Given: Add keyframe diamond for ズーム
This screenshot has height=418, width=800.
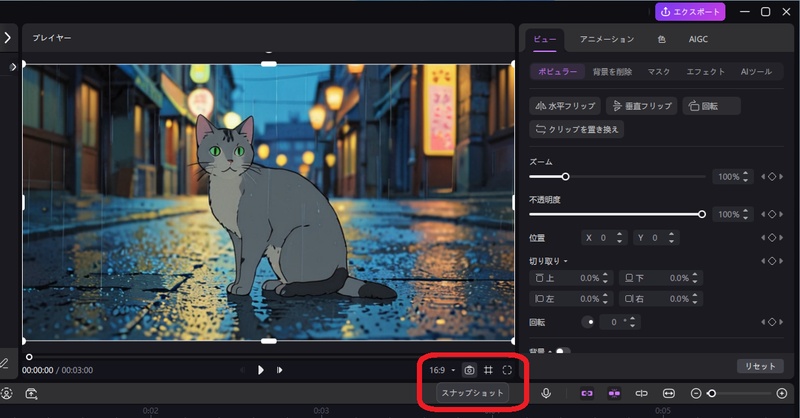Looking at the screenshot, I should [x=772, y=177].
